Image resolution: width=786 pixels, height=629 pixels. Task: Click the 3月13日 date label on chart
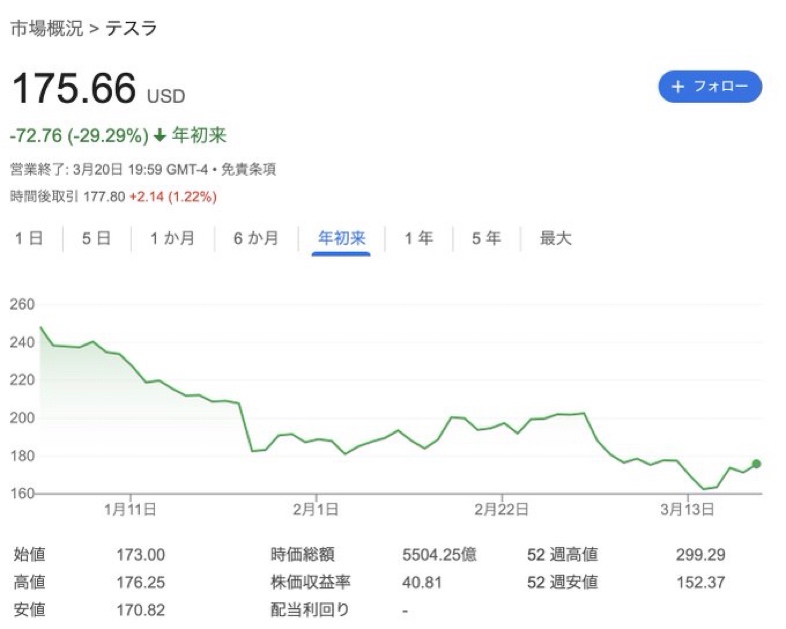click(689, 509)
